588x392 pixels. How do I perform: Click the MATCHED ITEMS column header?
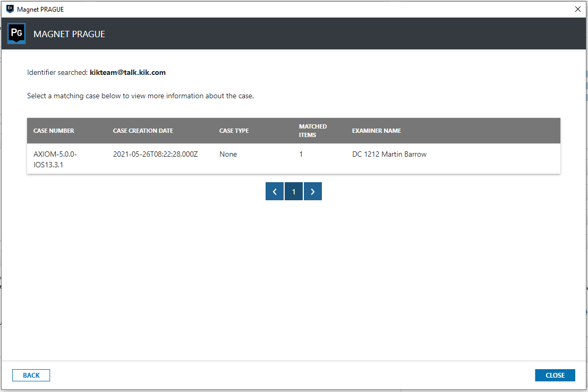[x=313, y=131]
